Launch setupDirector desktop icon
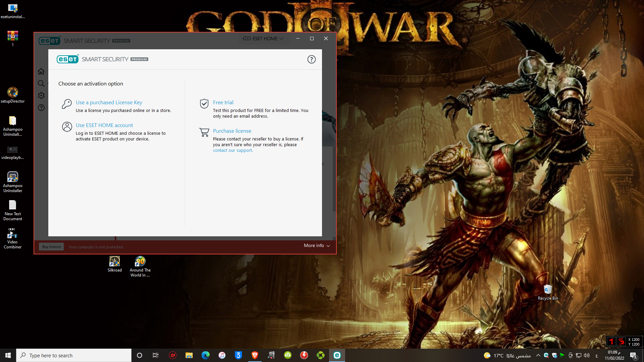 13,95
